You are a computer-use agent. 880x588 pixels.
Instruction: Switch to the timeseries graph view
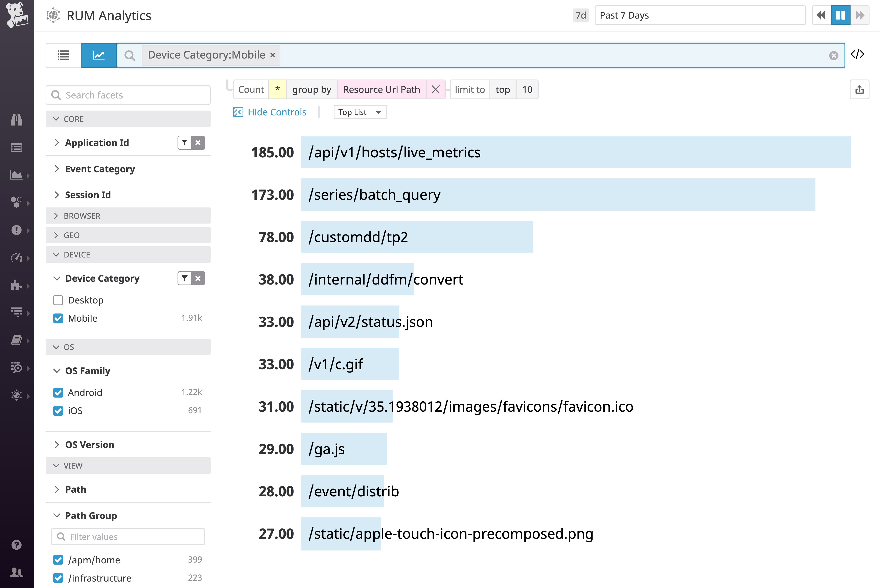(x=99, y=55)
